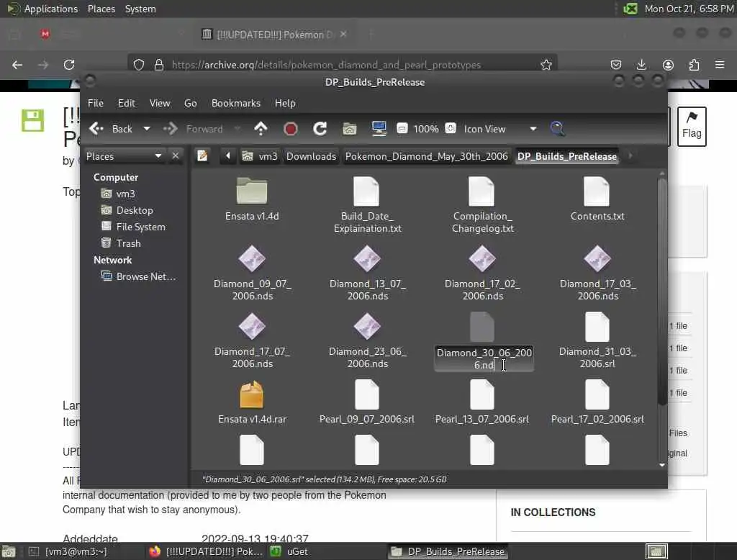Select vm3 in the Places sidebar
The width and height of the screenshot is (737, 560).
point(119,194)
